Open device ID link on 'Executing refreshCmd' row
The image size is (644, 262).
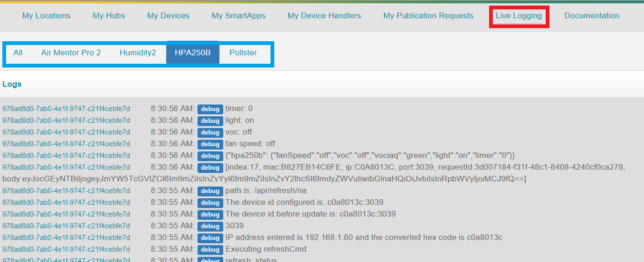point(66,249)
